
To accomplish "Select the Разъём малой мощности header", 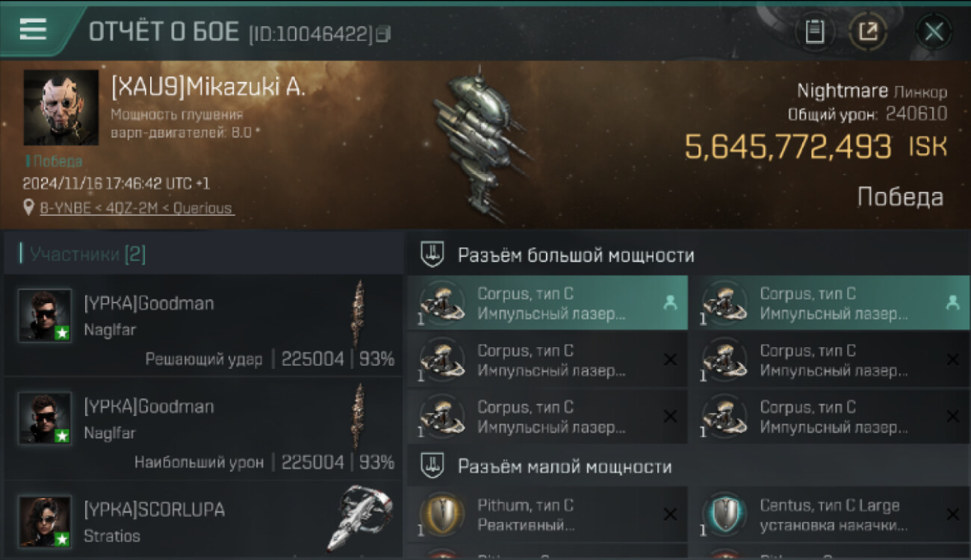I will point(564,467).
